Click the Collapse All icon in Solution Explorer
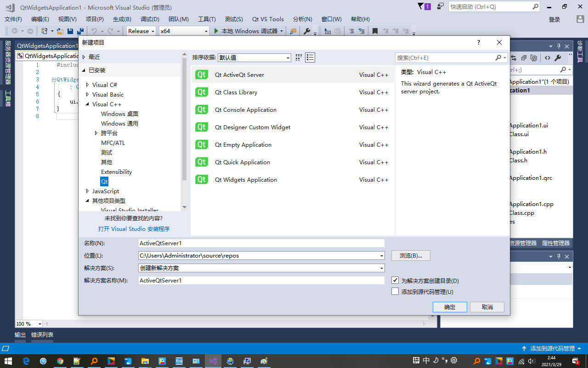 point(524,58)
